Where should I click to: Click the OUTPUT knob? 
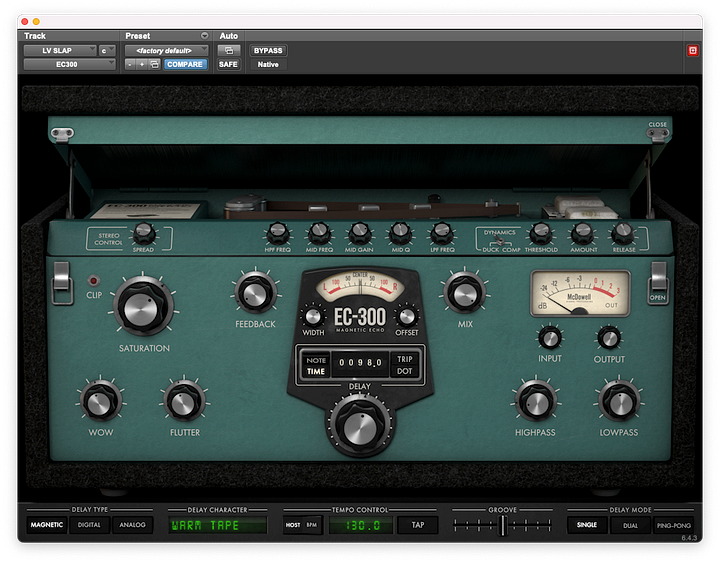pos(609,338)
